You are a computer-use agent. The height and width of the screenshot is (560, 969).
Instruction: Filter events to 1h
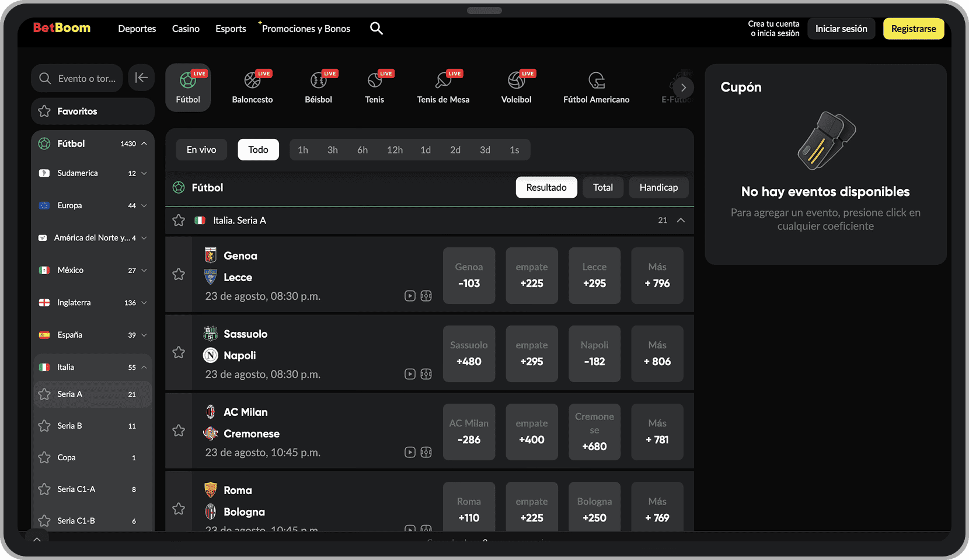(x=303, y=150)
